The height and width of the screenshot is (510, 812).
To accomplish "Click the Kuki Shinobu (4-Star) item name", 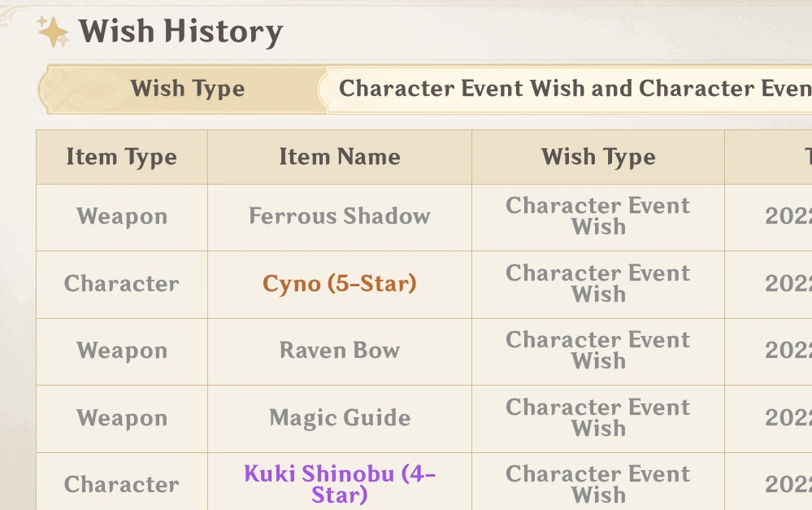I will pyautogui.click(x=339, y=483).
